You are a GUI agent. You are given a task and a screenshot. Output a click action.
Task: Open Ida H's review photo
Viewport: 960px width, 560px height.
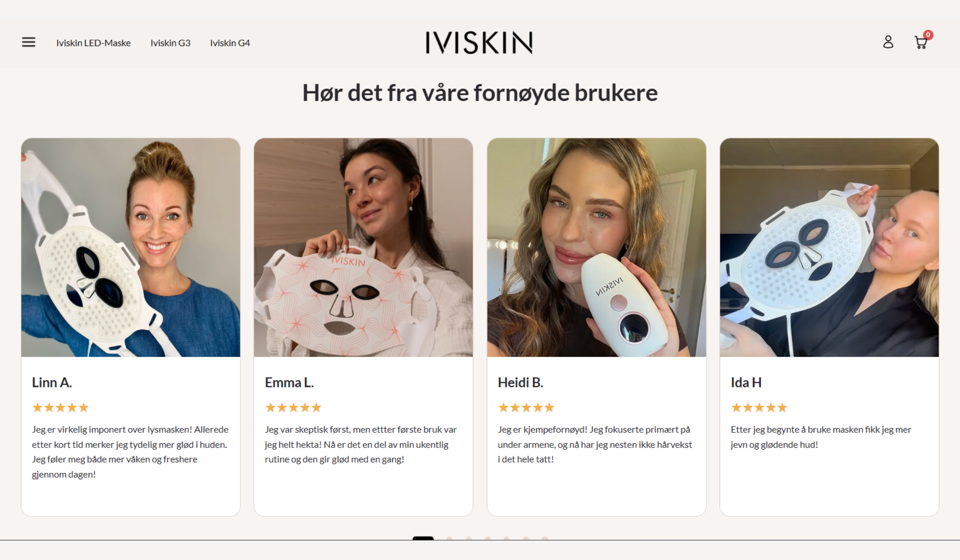tap(829, 248)
